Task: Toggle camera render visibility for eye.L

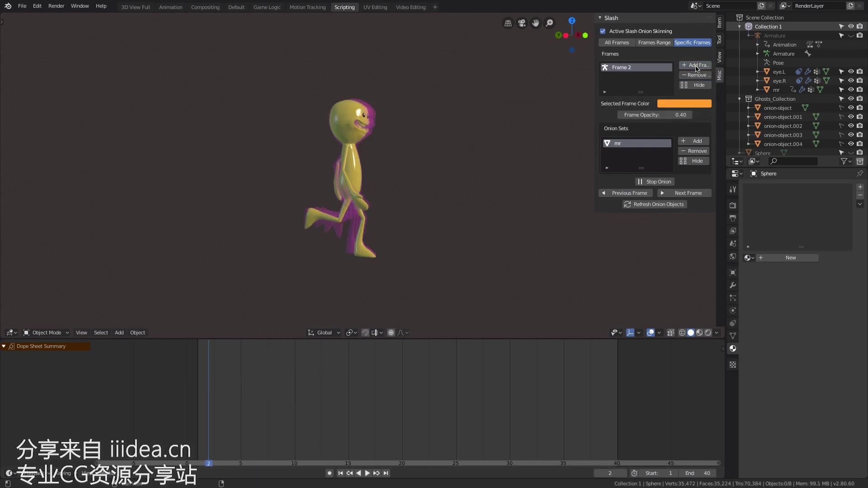Action: click(860, 71)
